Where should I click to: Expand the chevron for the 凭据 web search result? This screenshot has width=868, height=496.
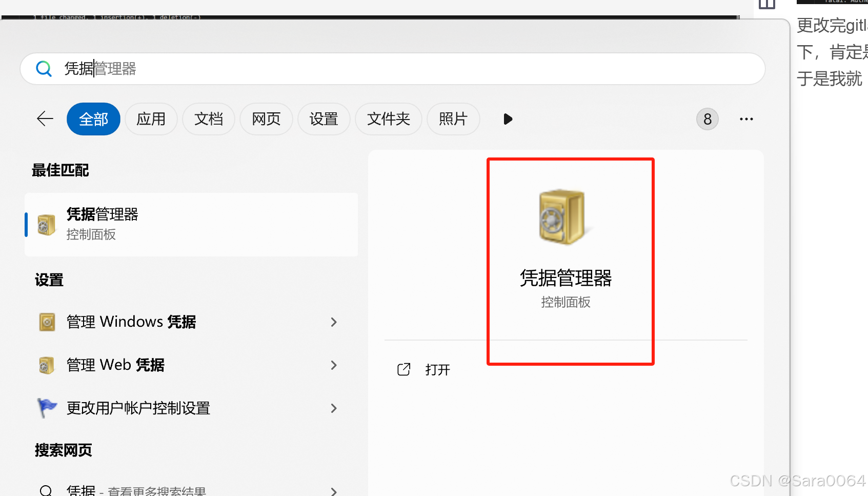click(x=334, y=491)
